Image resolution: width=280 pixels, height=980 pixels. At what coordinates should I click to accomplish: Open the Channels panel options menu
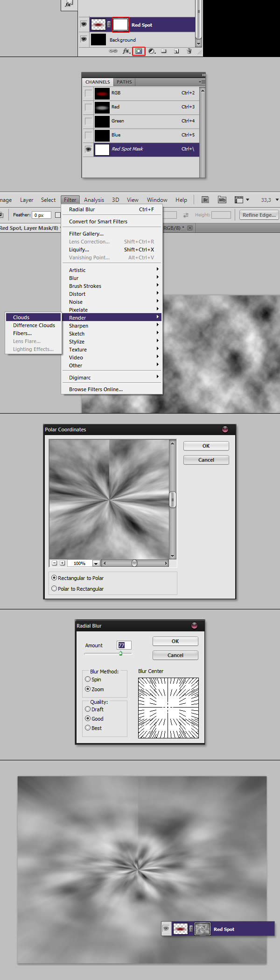tap(202, 82)
